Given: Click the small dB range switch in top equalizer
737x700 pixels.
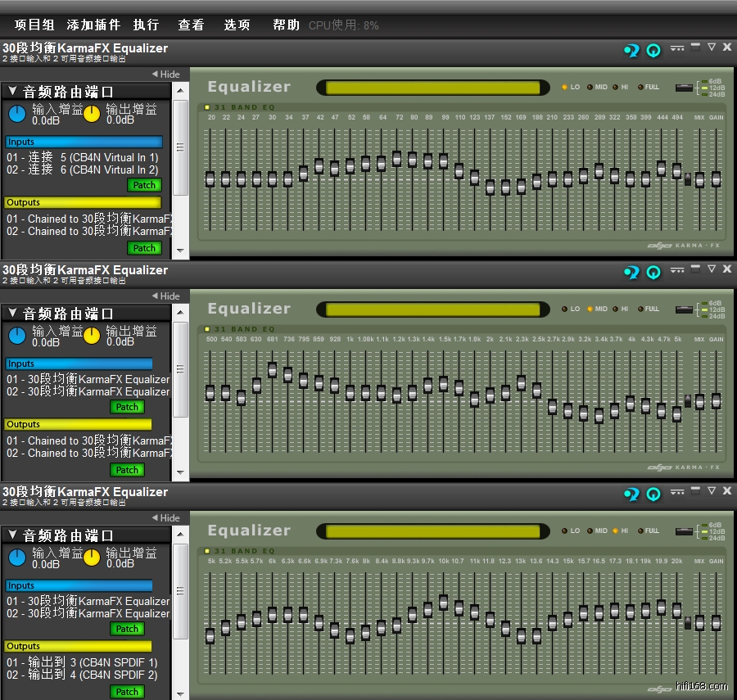Looking at the screenshot, I should point(683,88).
